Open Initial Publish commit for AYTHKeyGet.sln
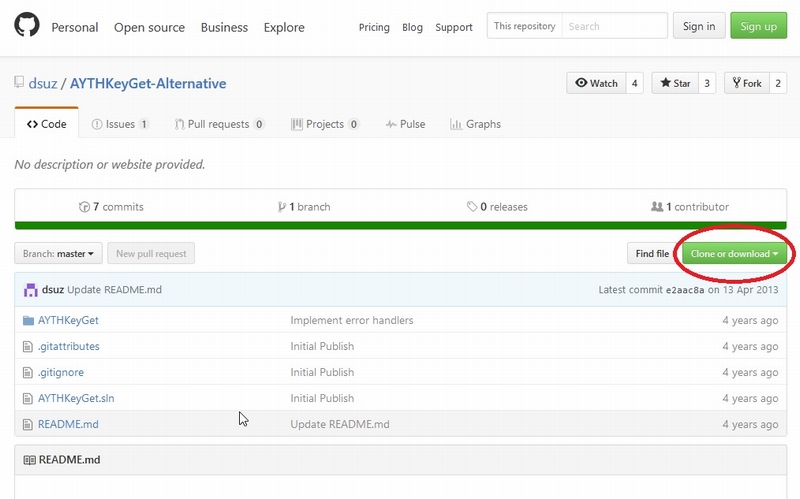The width and height of the screenshot is (800, 499). [322, 398]
